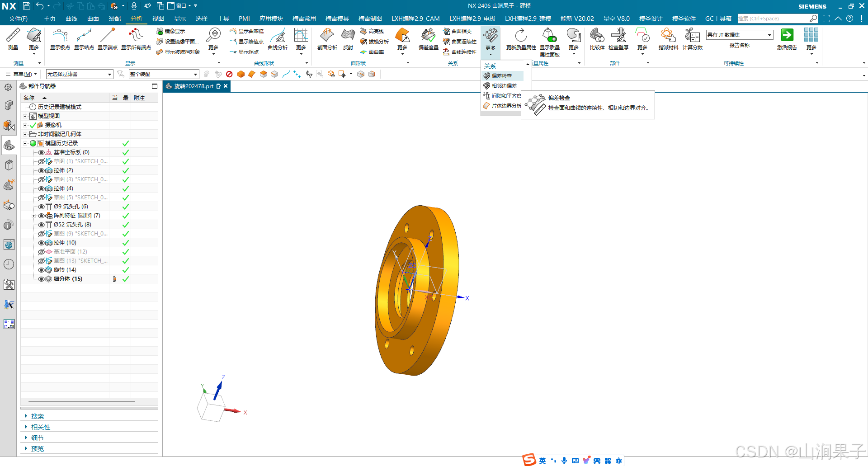Toggle visibility eye of 拉伸 (4)
The image size is (868, 466).
pos(41,188)
